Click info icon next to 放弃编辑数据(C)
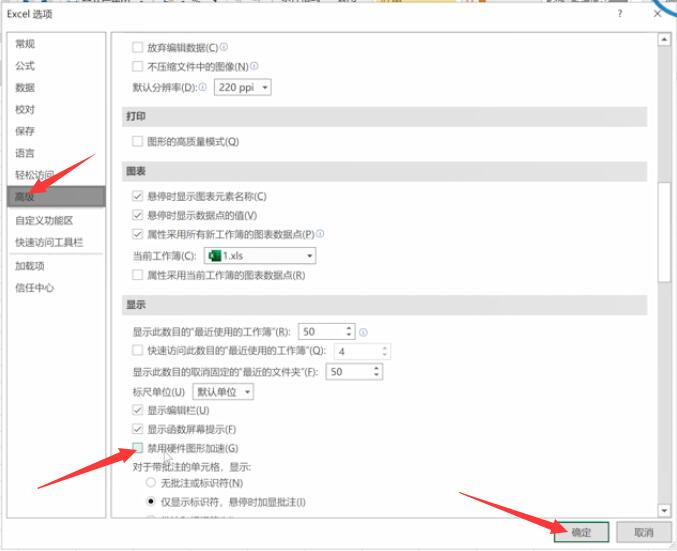Screen dimensions: 677x551 coord(224,46)
